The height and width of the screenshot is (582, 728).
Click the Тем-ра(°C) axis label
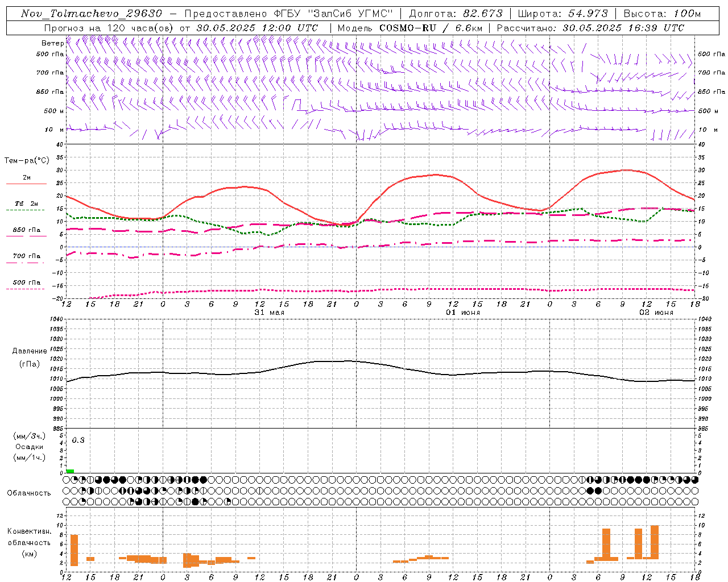point(27,161)
